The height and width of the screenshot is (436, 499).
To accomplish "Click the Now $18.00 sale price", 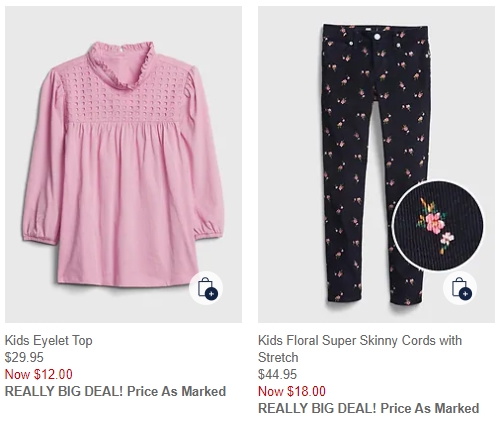I will [292, 391].
